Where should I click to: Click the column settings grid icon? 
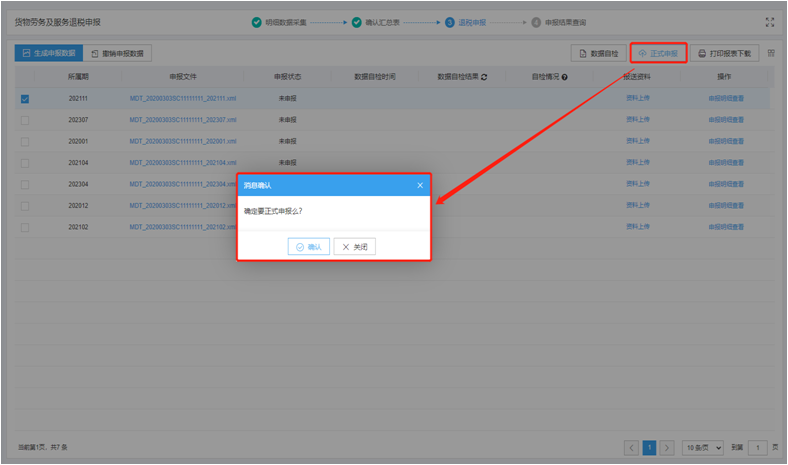point(771,53)
